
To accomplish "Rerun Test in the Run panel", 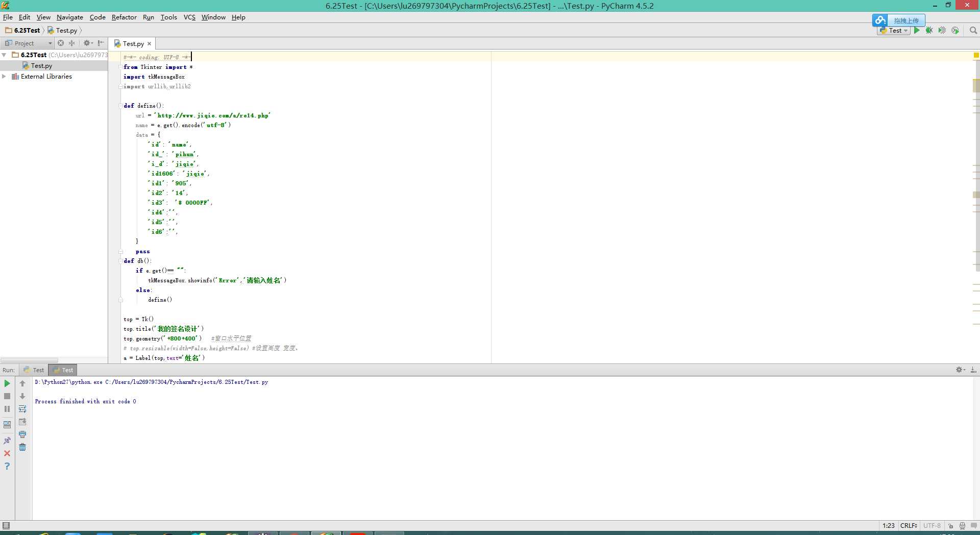I will coord(7,383).
